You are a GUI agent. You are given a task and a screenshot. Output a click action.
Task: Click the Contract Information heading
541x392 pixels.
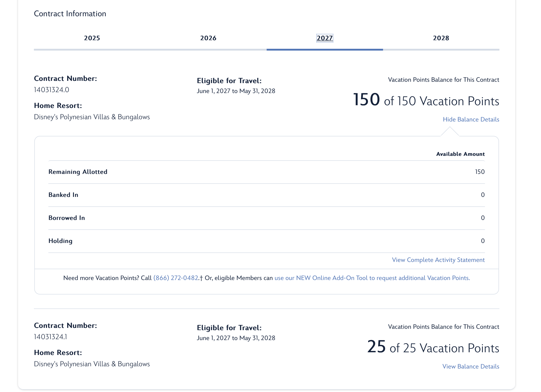[x=70, y=14]
